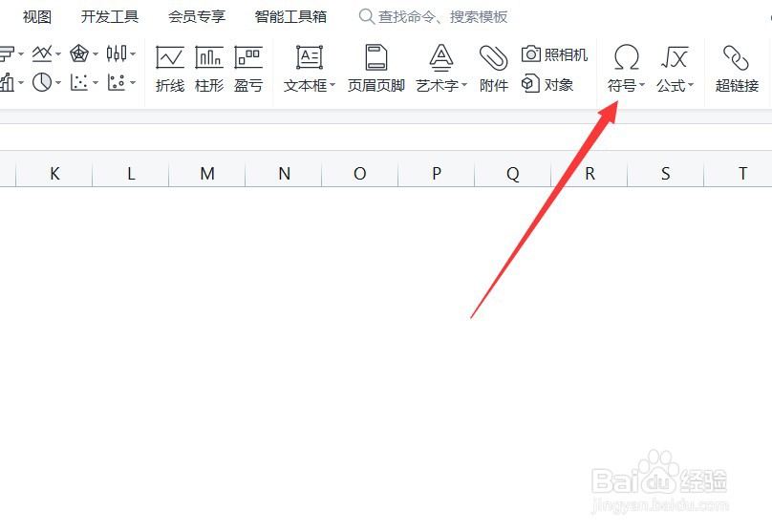Click the 公式 equation icon
This screenshot has height=532, width=772.
pos(675,57)
